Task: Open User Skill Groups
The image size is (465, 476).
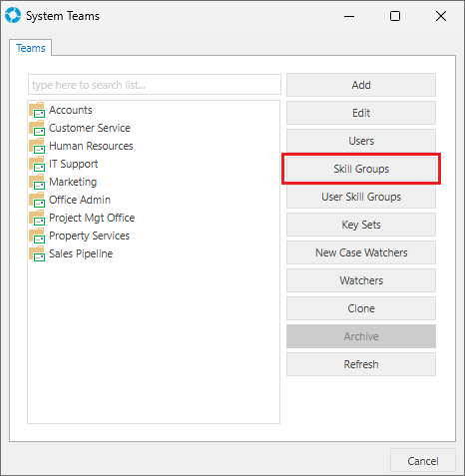Action: tap(361, 197)
